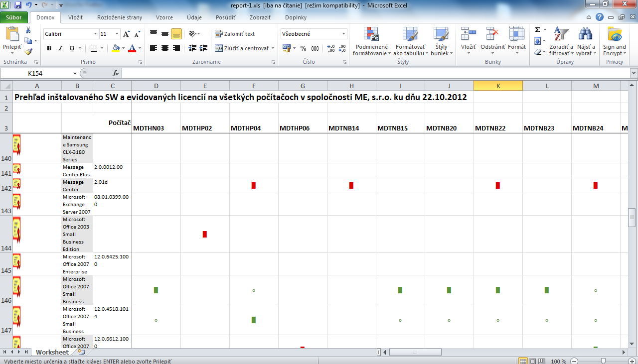Apply the thousands separator 000 style
The width and height of the screenshot is (638, 364).
coord(315,48)
